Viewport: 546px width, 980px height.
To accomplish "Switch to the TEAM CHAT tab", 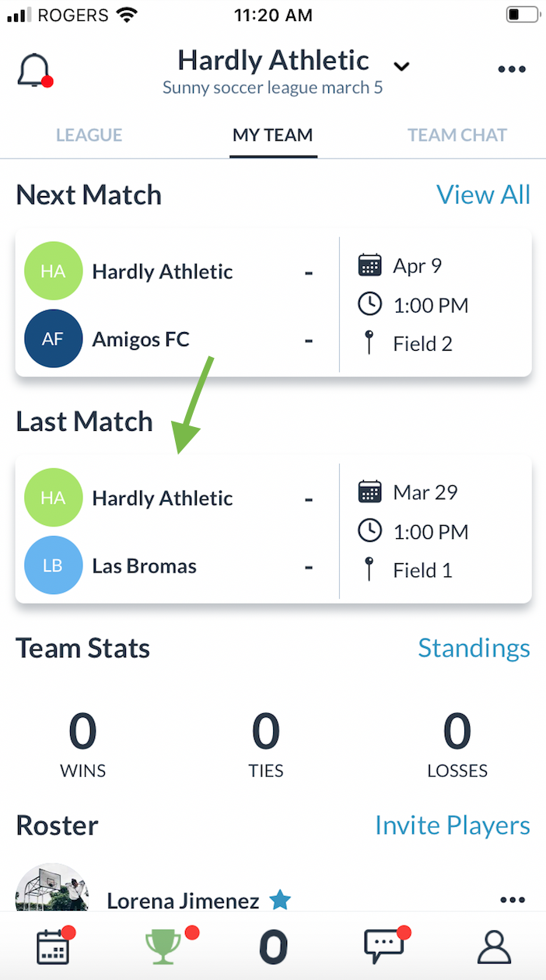I will pos(457,135).
